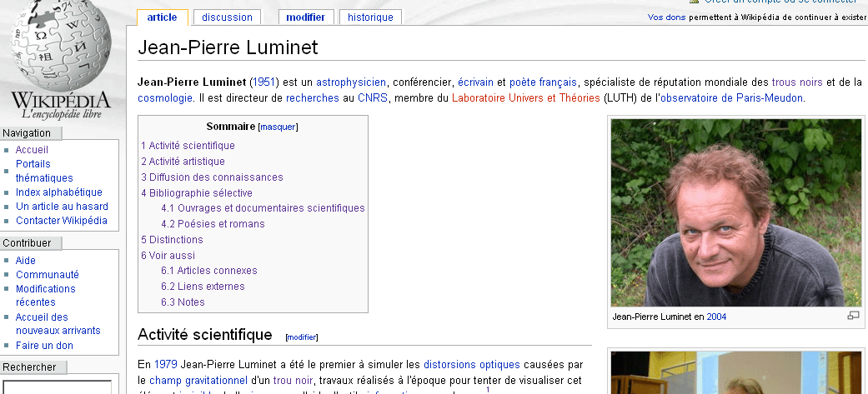Jump to 6 Voir aussi

tap(168, 256)
